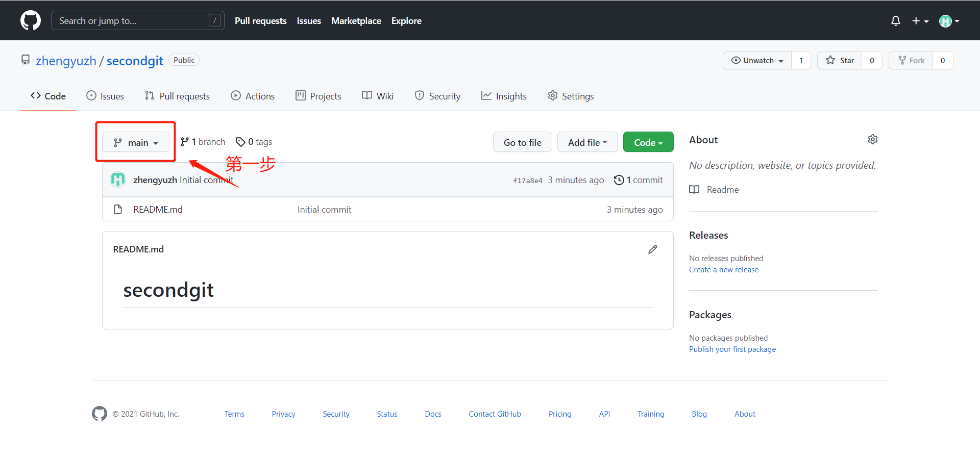Image resolution: width=980 pixels, height=460 pixels.
Task: View the 1 branch link
Action: point(203,142)
